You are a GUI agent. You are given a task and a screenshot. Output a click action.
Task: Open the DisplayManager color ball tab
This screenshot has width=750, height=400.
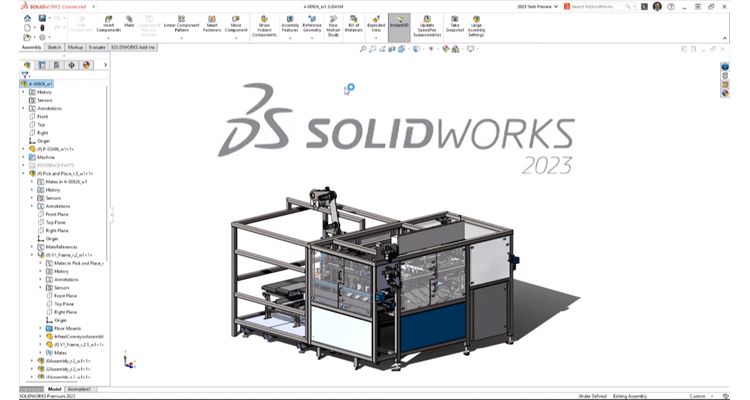87,65
